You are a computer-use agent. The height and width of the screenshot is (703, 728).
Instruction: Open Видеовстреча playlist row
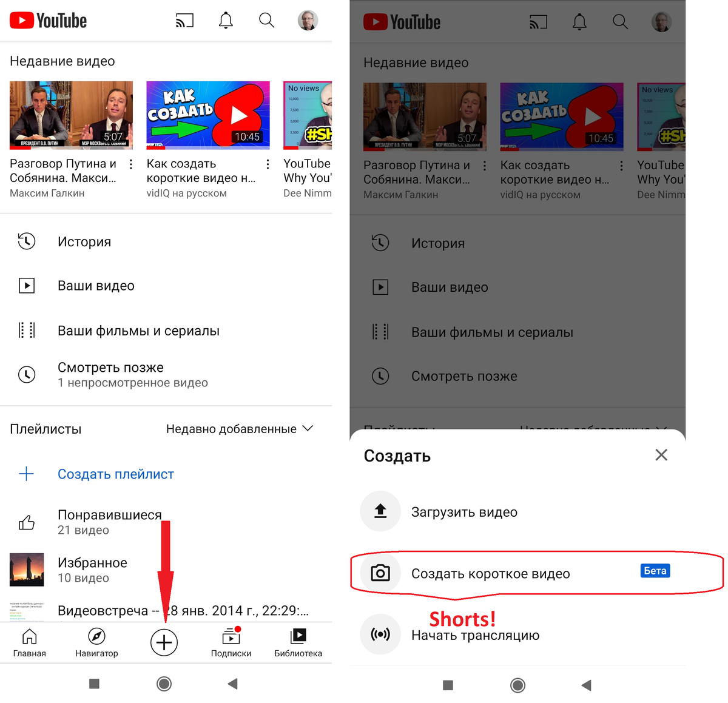click(166, 610)
